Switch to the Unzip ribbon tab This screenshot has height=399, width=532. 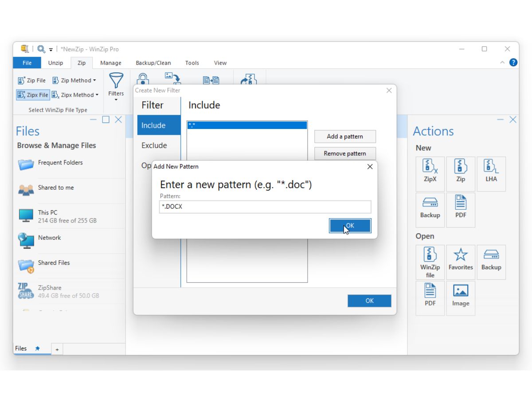[55, 63]
